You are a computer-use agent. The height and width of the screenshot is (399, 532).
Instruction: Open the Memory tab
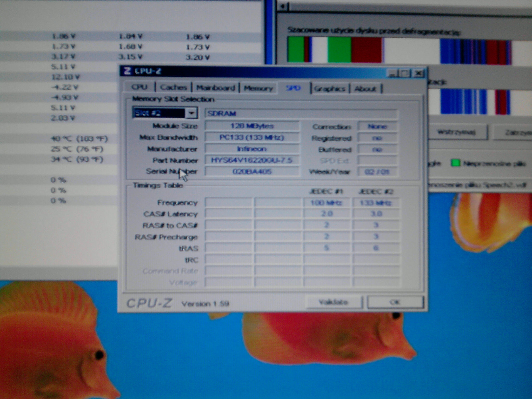click(258, 88)
